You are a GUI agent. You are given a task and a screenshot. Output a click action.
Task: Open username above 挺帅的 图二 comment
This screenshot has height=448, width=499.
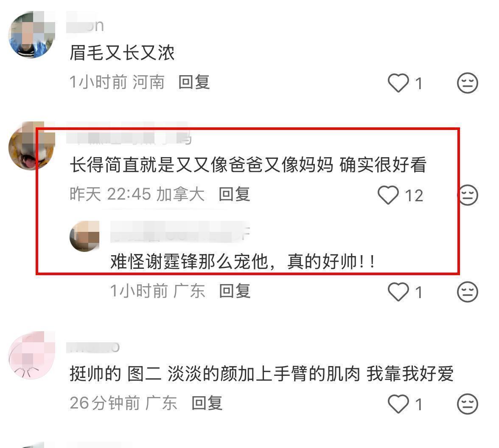[93, 347]
